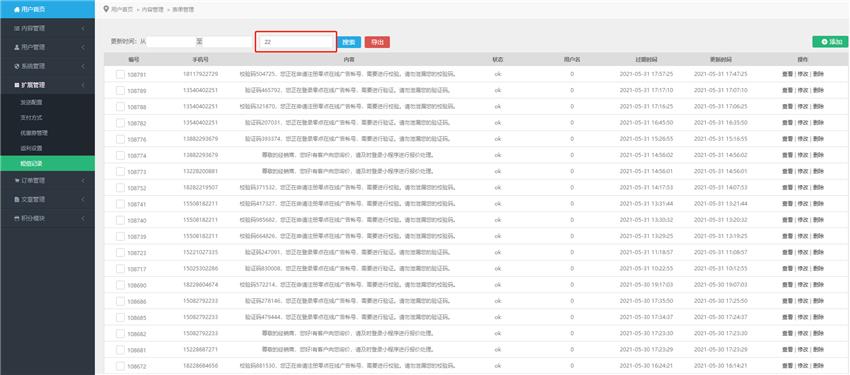850x375 pixels.
Task: Collapse the 扩展管理 section chevron
Action: [x=83, y=85]
